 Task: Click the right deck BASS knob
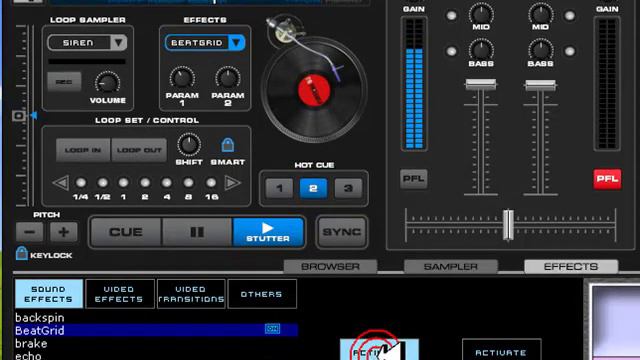coord(540,50)
